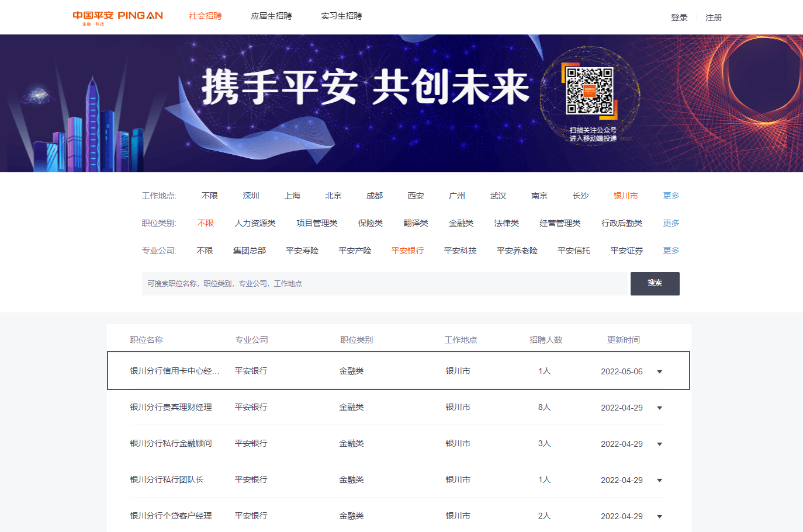
Task: Focus the job search input field
Action: click(385, 284)
